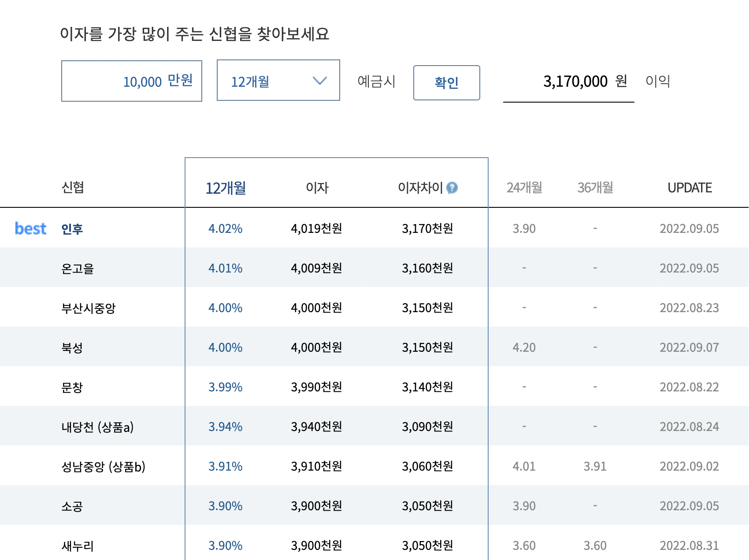Click the 확인 button
Image resolution: width=749 pixels, height=560 pixels.
[x=447, y=83]
